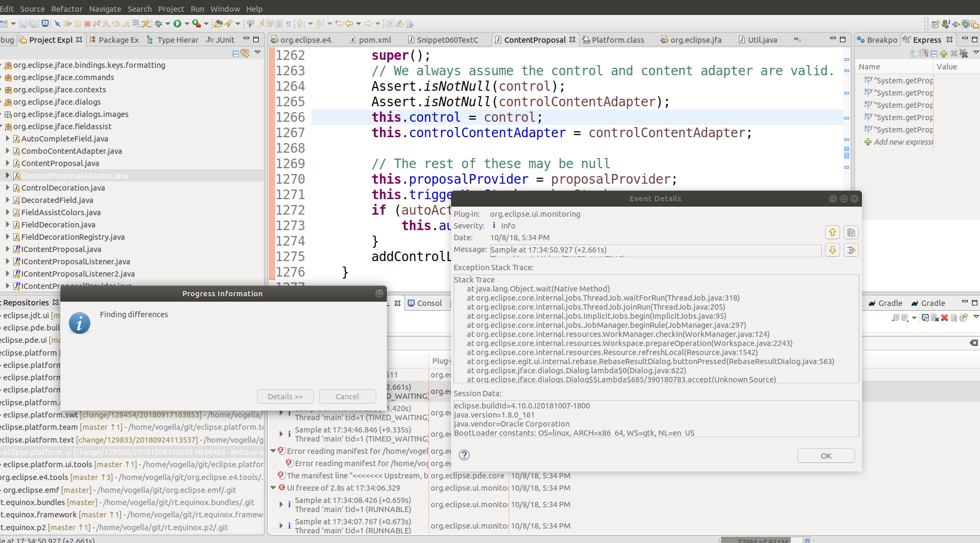Click the Forward navigation arrow in the toolbar
The width and height of the screenshot is (980, 543).
point(368,23)
